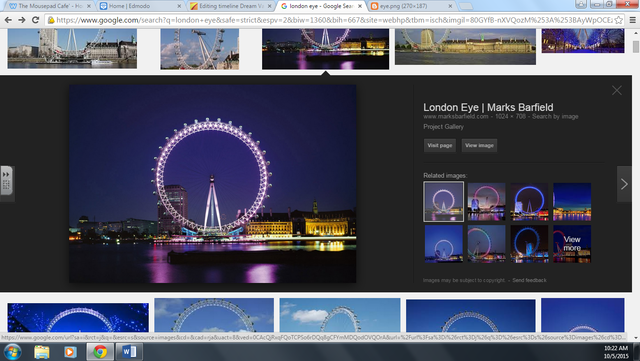
Task: Select the pink-green wheel thumbnail in bottom row
Action: [487, 244]
